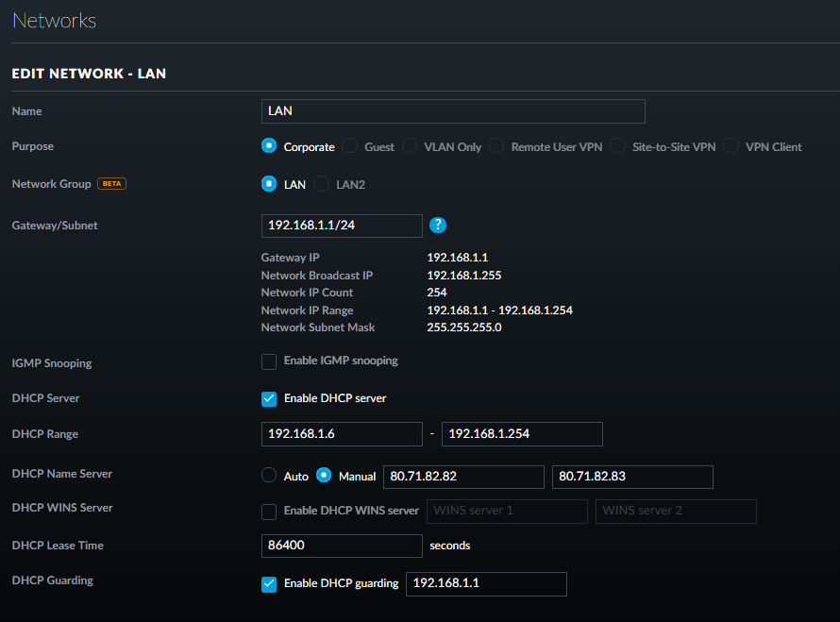Set DHCP Name Server to Auto
840x622 pixels.
click(269, 476)
